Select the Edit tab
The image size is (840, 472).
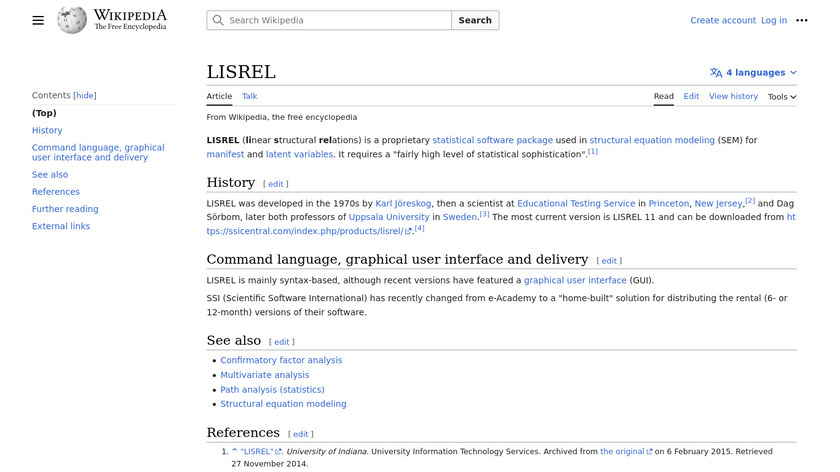click(691, 96)
